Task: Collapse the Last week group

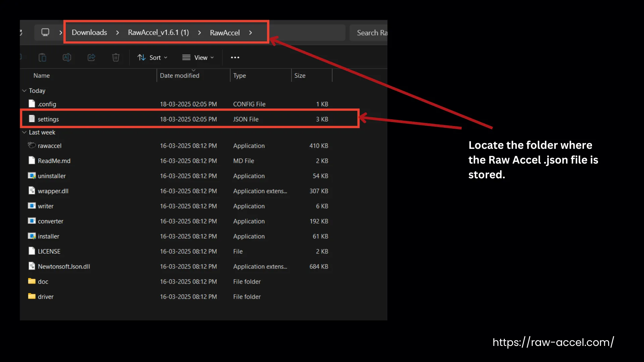Action: pyautogui.click(x=24, y=132)
